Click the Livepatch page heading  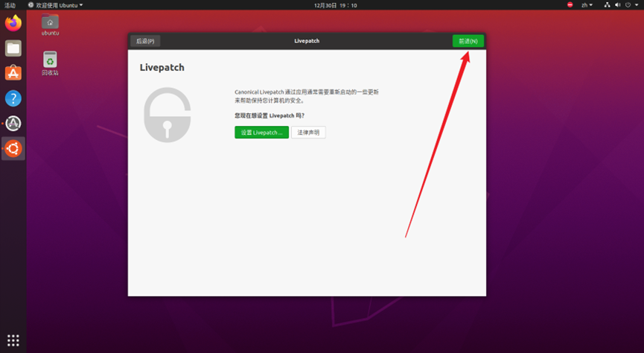pos(162,68)
